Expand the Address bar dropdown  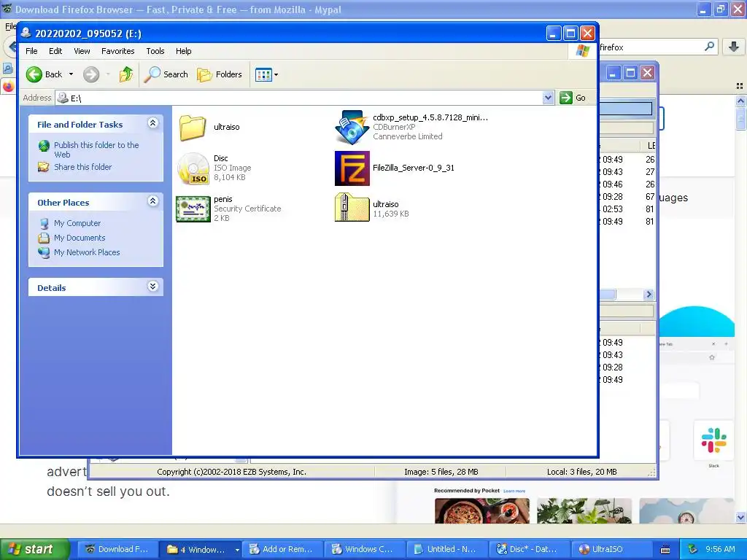coord(548,98)
